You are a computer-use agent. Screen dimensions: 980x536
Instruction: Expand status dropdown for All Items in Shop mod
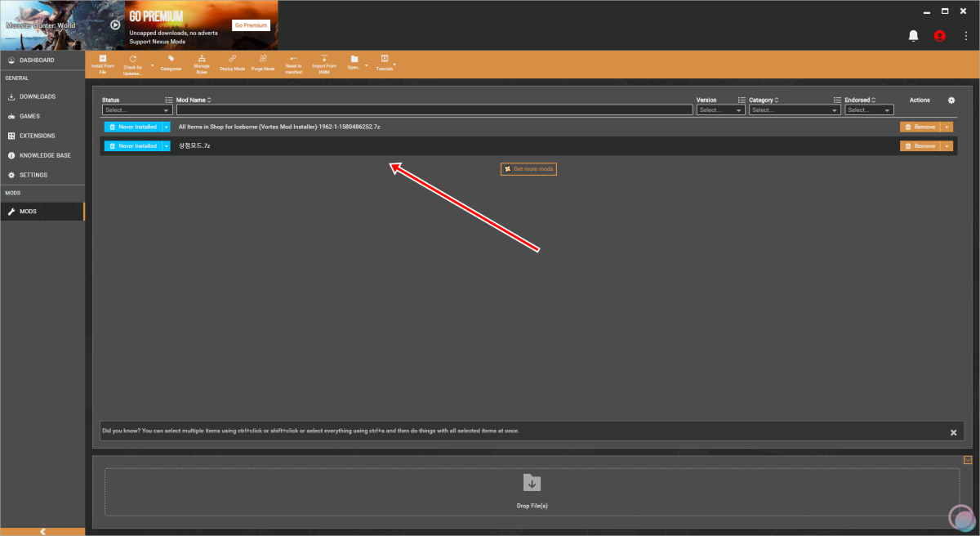(x=166, y=127)
